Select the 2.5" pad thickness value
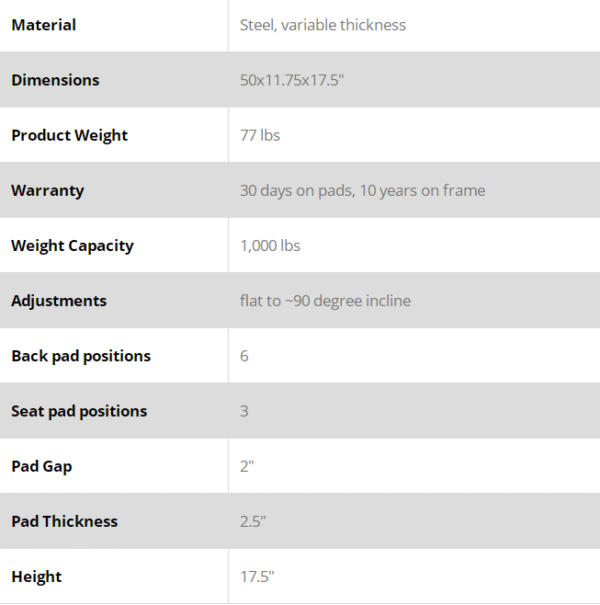600x605 pixels. click(253, 521)
